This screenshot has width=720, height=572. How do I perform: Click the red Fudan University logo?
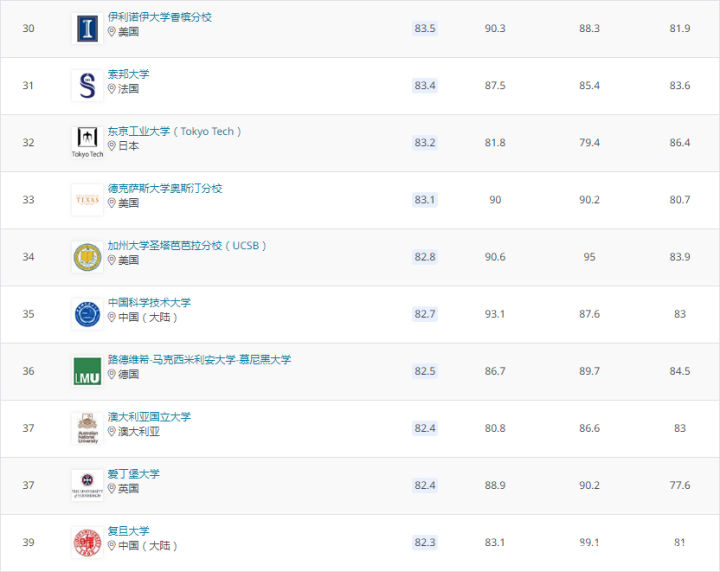click(x=87, y=543)
